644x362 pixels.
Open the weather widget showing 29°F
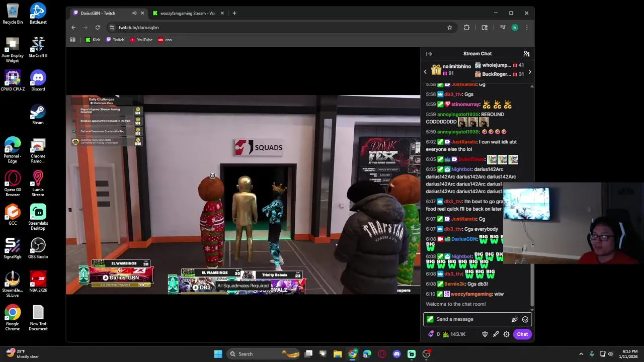tap(23, 354)
